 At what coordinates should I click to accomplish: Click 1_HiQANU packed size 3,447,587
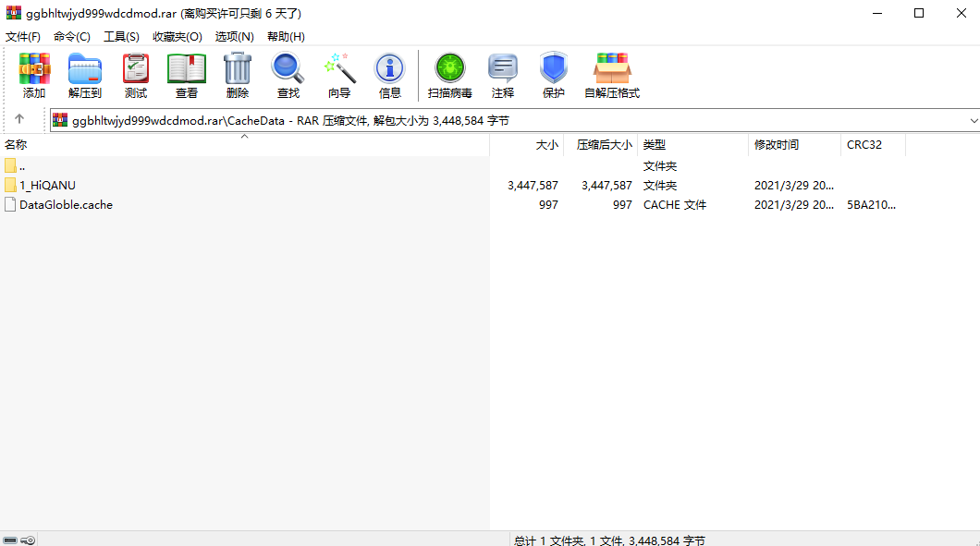[606, 186]
